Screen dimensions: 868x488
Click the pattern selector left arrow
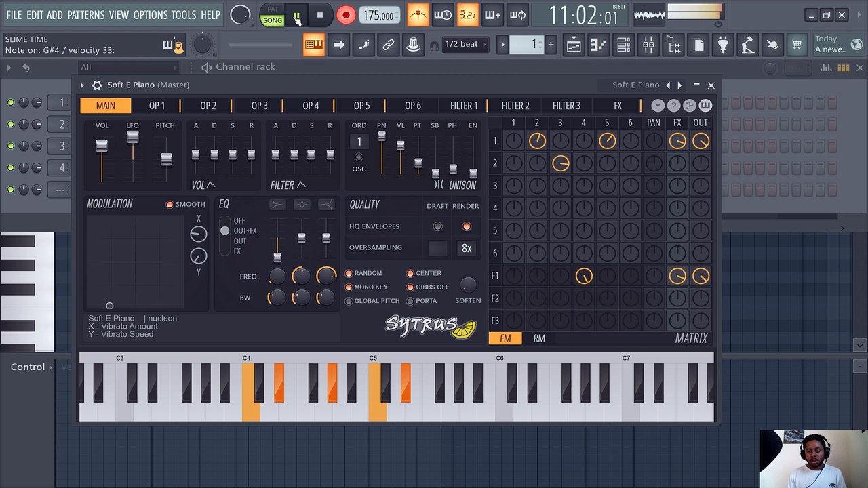[x=502, y=45]
